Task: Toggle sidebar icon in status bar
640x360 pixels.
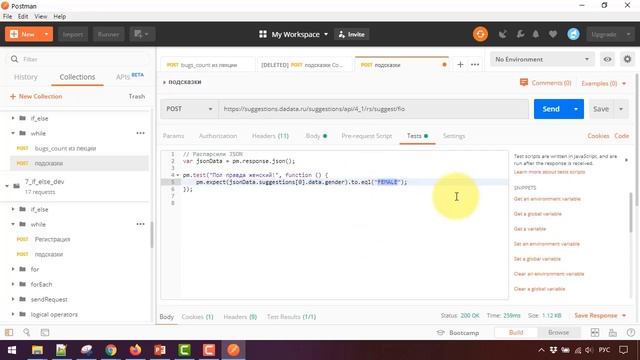Action: coord(9,332)
